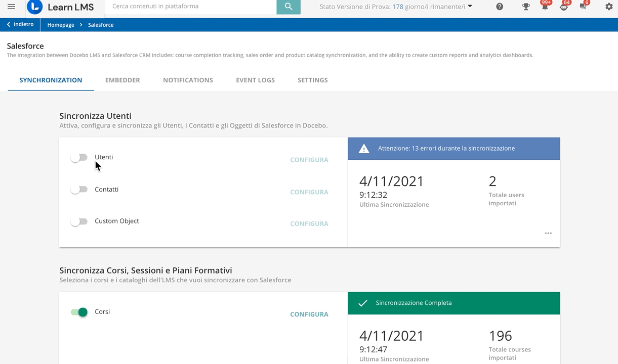Enable the Contatti sync toggle
This screenshot has height=364, width=618.
coord(79,190)
